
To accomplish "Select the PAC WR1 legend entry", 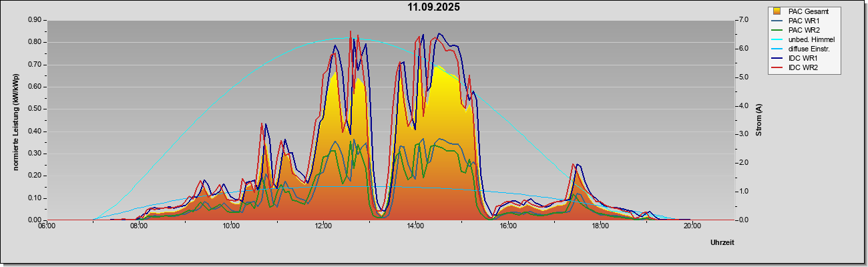I will [805, 21].
